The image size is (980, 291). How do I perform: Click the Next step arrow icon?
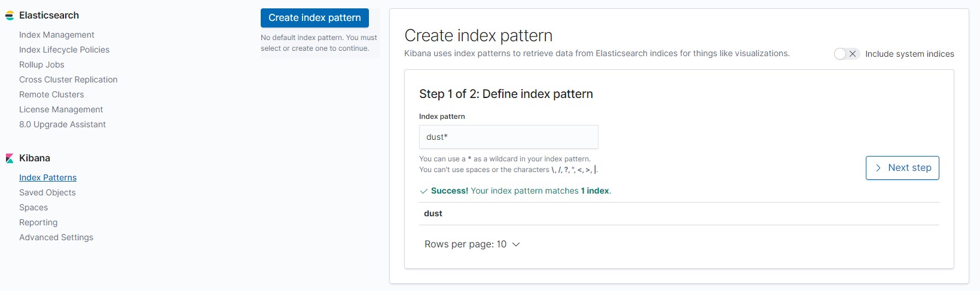(878, 168)
